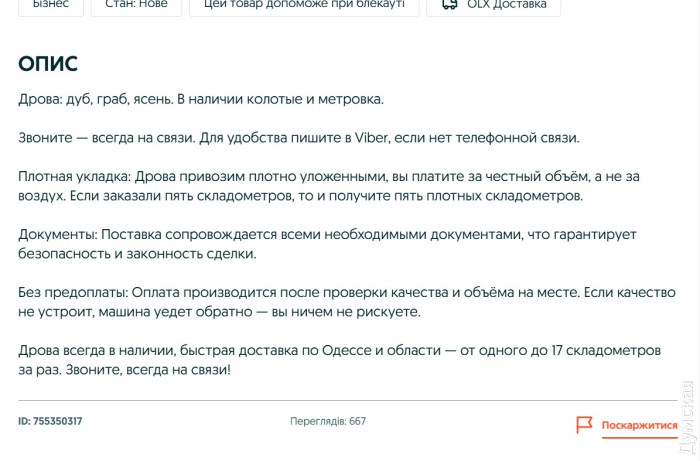Select the Стан: Нове tag chip

pos(136,5)
